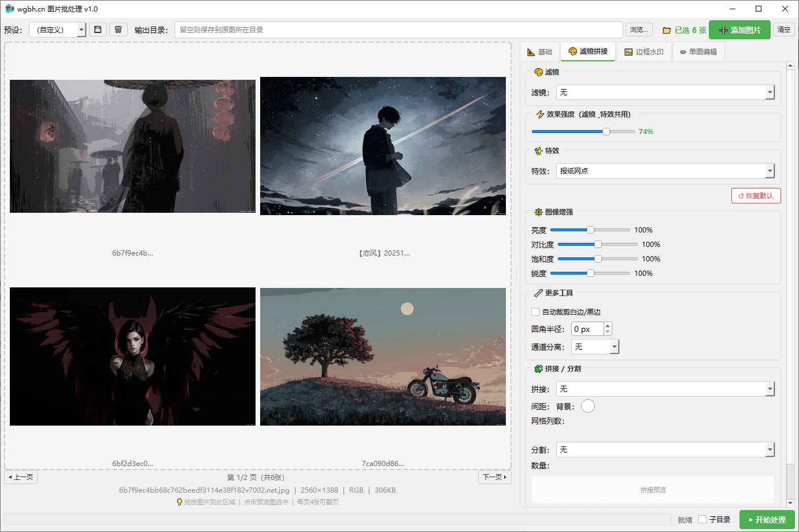Go to next page with 下一页
Screen dimensions: 799x532
point(495,477)
